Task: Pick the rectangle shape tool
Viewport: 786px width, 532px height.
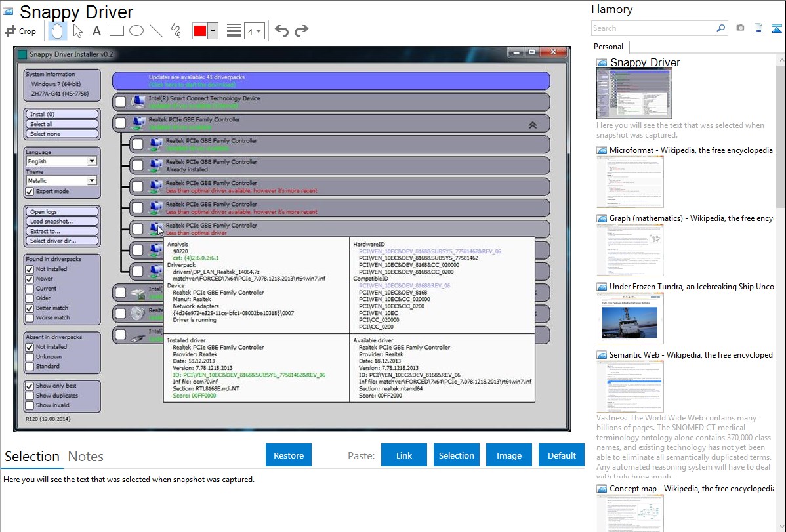Action: pyautogui.click(x=117, y=31)
